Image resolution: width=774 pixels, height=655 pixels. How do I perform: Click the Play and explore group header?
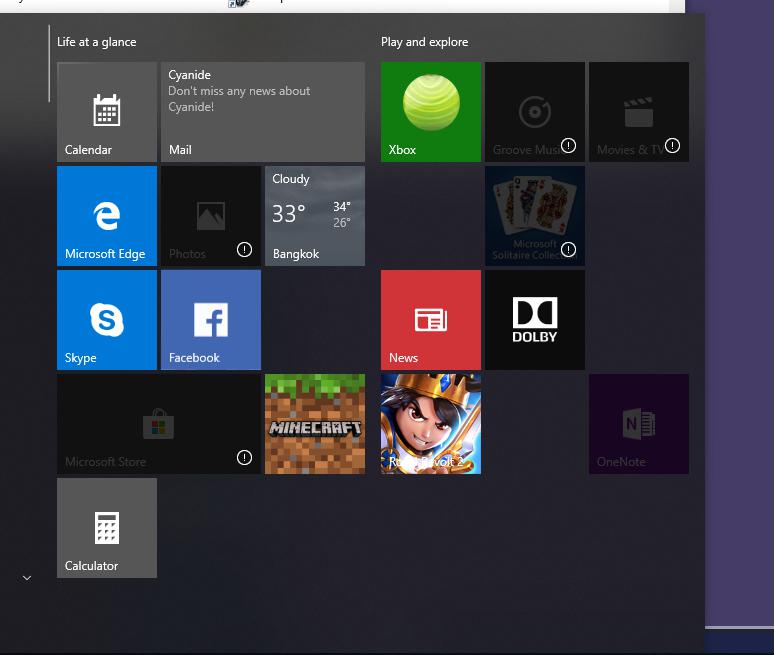[x=425, y=42]
